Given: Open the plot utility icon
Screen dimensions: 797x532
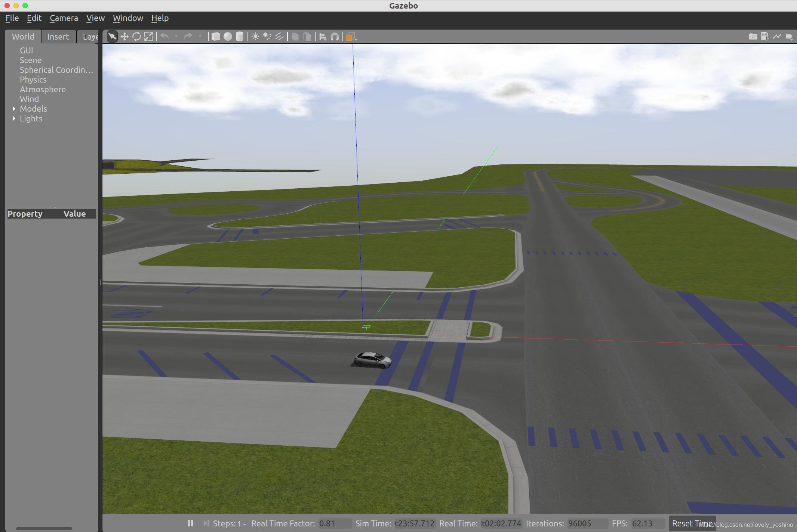Looking at the screenshot, I should point(777,37).
